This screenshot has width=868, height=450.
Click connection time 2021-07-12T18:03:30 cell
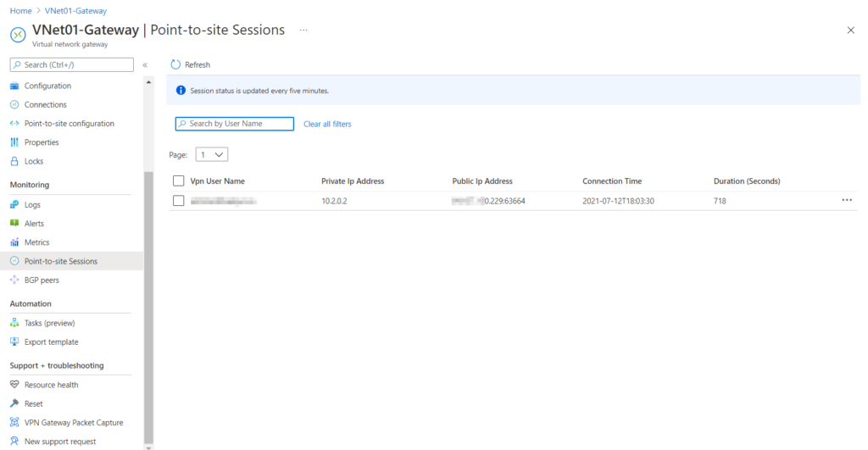tap(618, 201)
